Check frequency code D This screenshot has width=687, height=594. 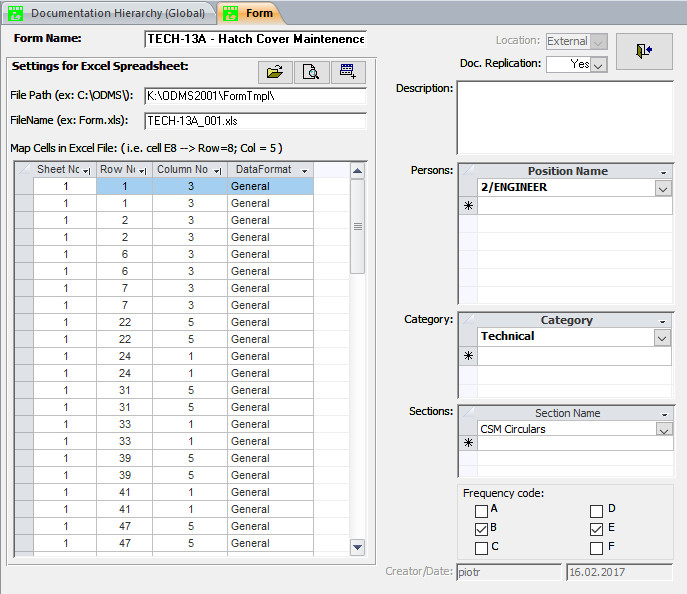coord(596,511)
